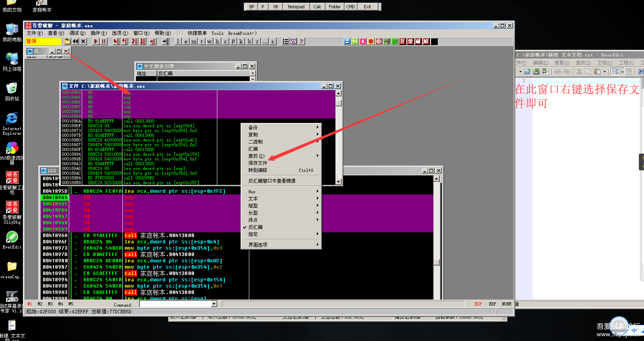Open Threads with 't' button
Image resolution: width=644 pixels, height=341 pixels.
pyautogui.click(x=202, y=41)
